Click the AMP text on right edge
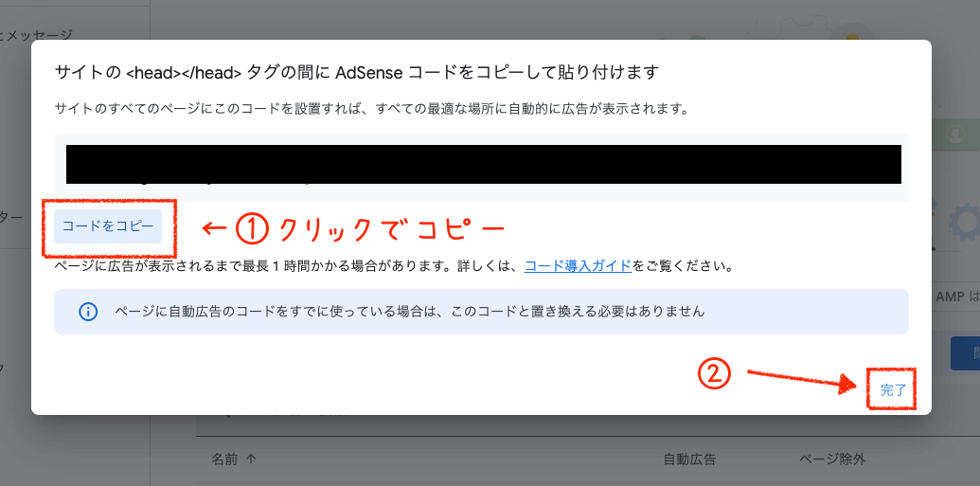 (x=950, y=297)
